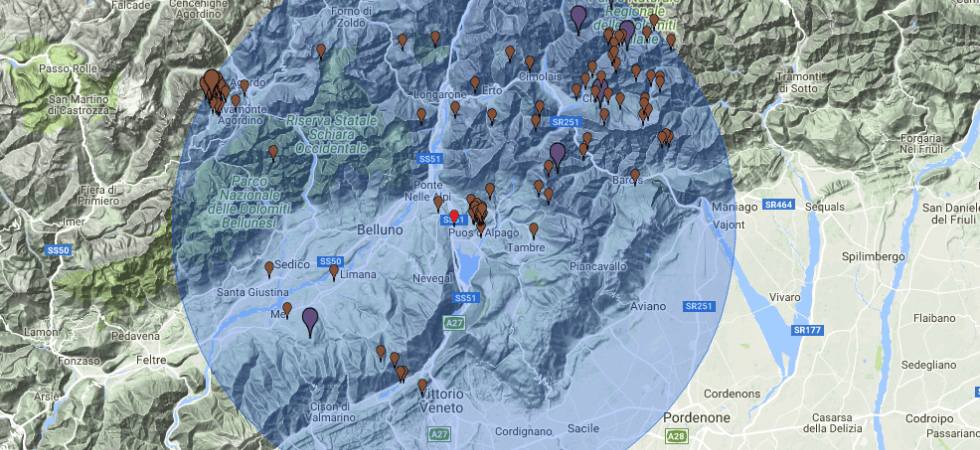Select the brown marker at Mel
The width and height of the screenshot is (980, 450).
(287, 309)
